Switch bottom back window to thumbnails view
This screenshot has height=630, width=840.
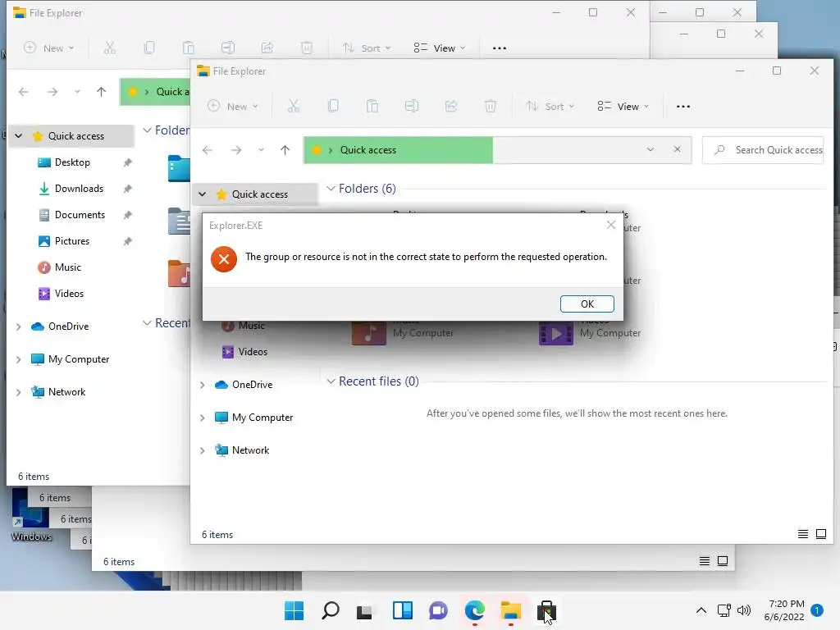[x=723, y=561]
